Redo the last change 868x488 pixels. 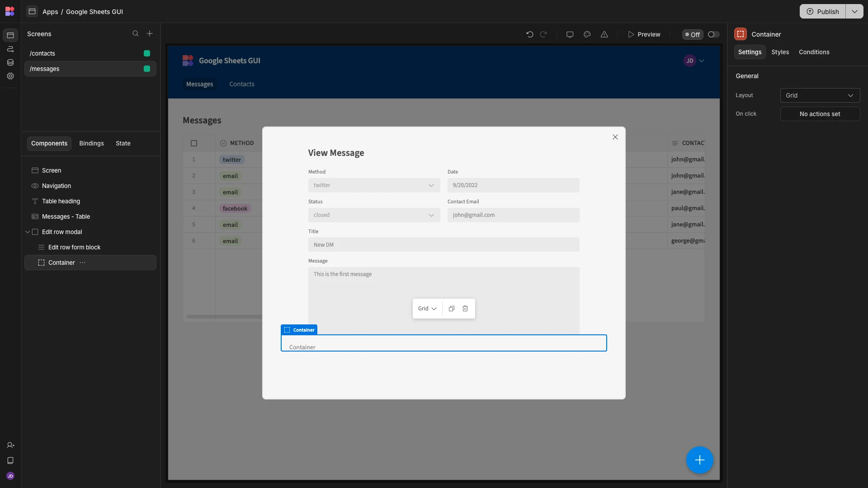click(x=543, y=34)
